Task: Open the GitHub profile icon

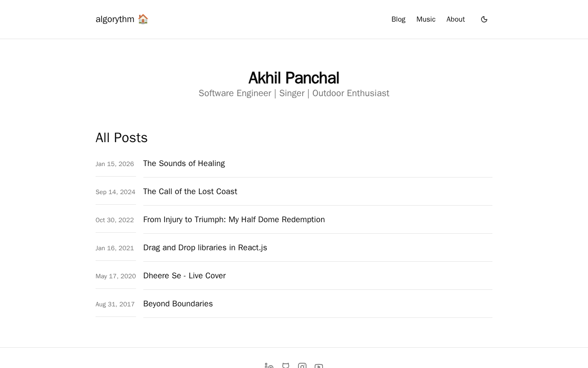Action: click(286, 366)
